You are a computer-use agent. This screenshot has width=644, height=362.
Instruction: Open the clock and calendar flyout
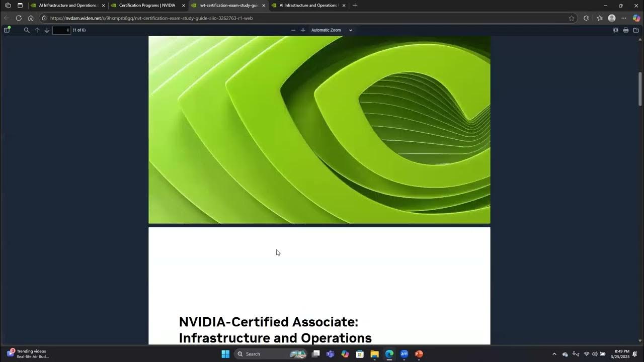[x=620, y=354]
